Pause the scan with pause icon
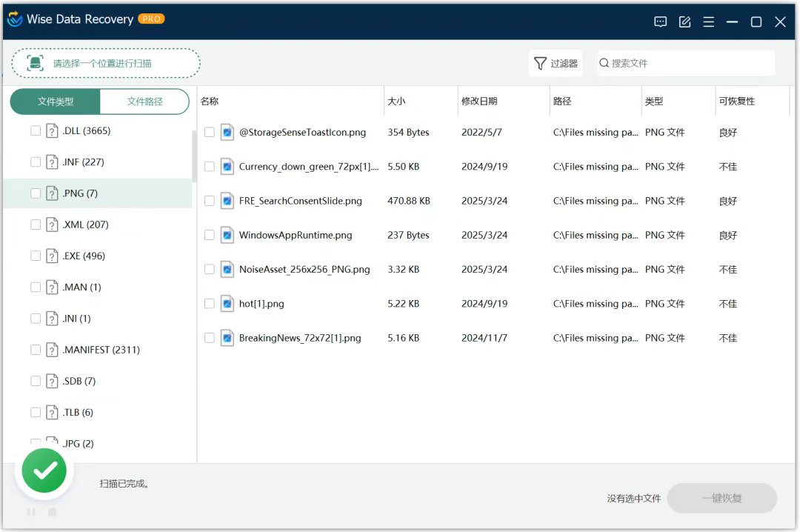800x532 pixels. tap(30, 512)
